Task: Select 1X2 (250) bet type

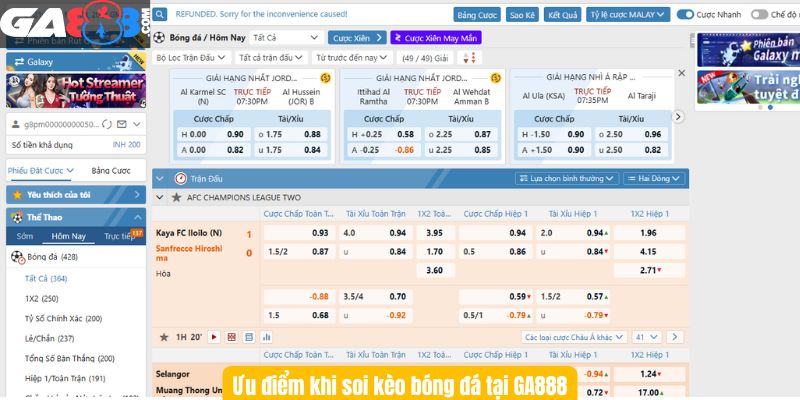Action: pyautogui.click(x=41, y=298)
